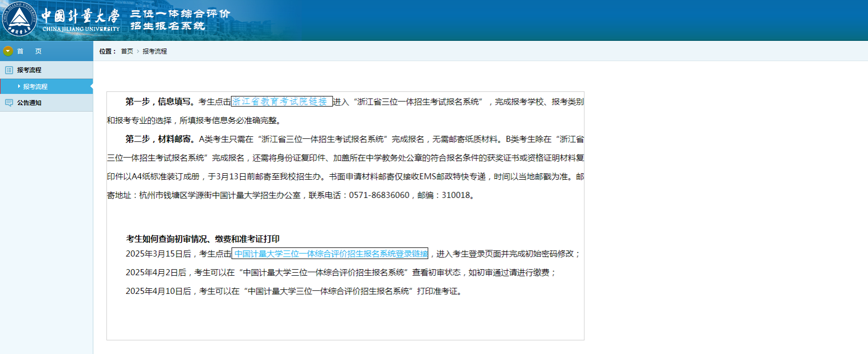
Task: Click the China Jiliang University round emblem logo
Action: coord(19,20)
